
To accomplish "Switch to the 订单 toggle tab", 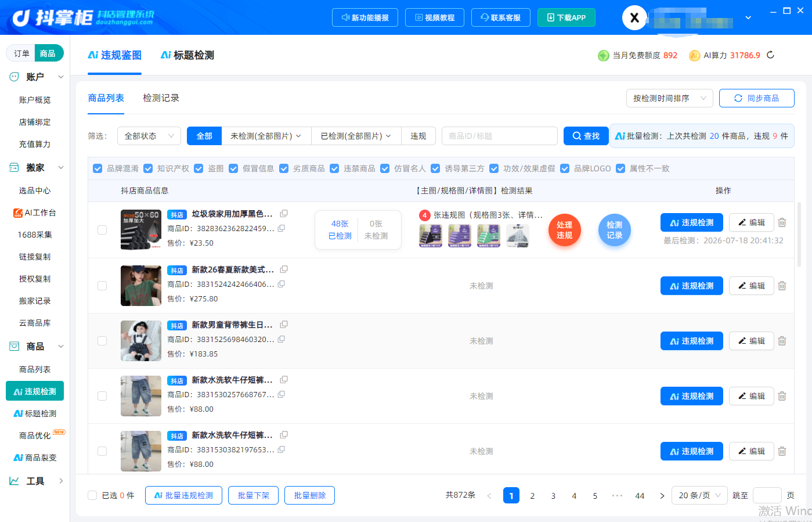I will tap(21, 53).
